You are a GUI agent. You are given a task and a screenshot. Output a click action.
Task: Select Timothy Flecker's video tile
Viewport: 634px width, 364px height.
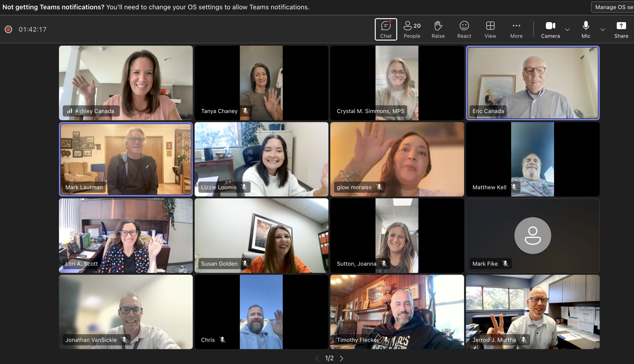(x=397, y=312)
